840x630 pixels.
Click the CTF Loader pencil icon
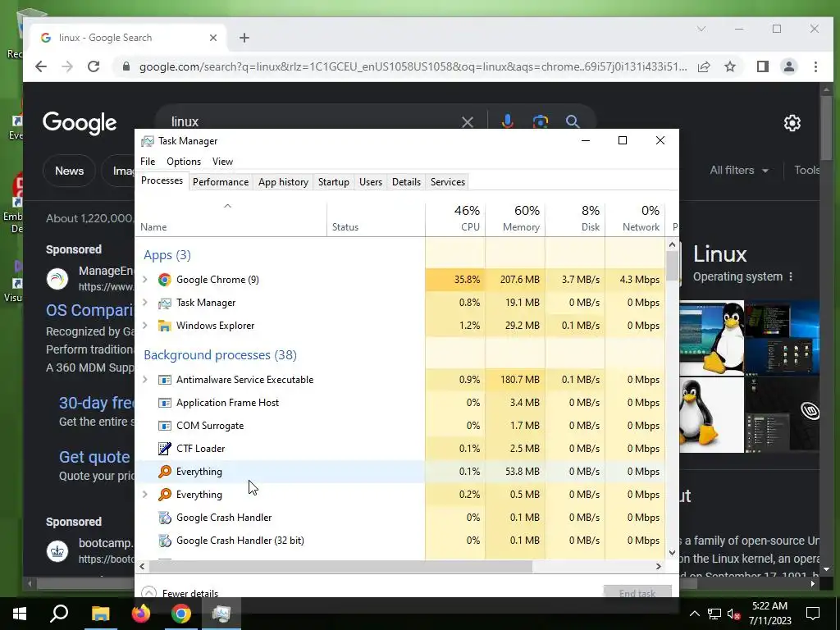164,449
